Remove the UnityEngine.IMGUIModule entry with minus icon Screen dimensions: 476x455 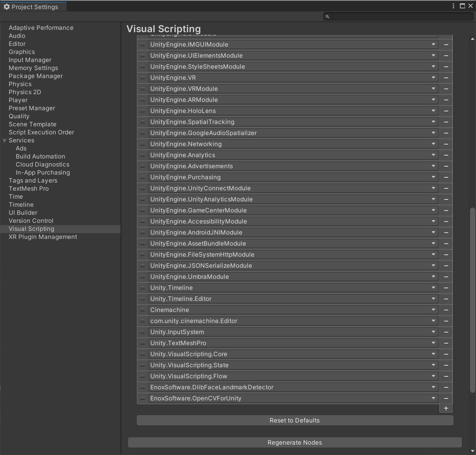click(446, 45)
